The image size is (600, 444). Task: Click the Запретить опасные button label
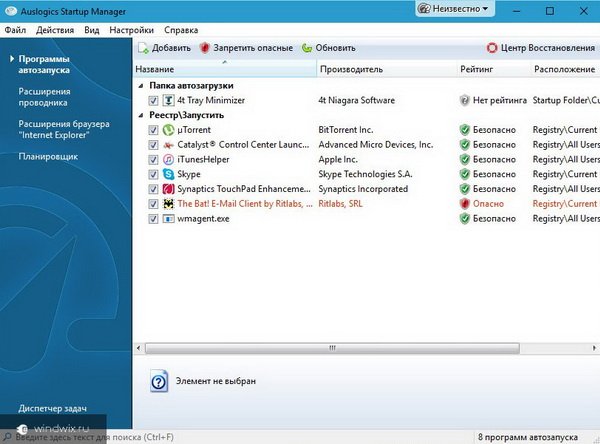click(253, 48)
